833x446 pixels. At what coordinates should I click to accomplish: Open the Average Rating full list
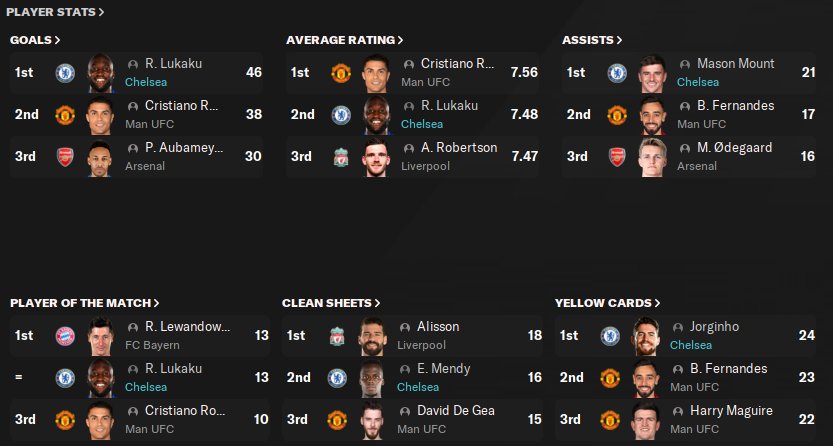click(344, 40)
